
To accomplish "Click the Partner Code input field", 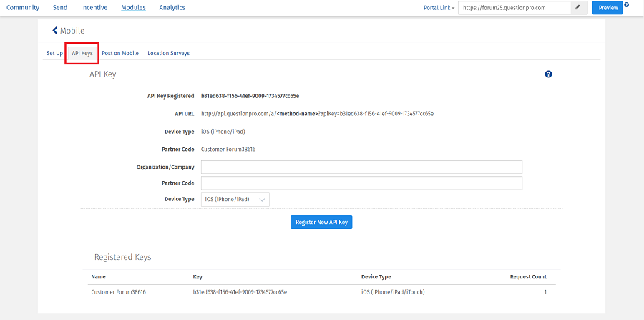I will [x=361, y=183].
